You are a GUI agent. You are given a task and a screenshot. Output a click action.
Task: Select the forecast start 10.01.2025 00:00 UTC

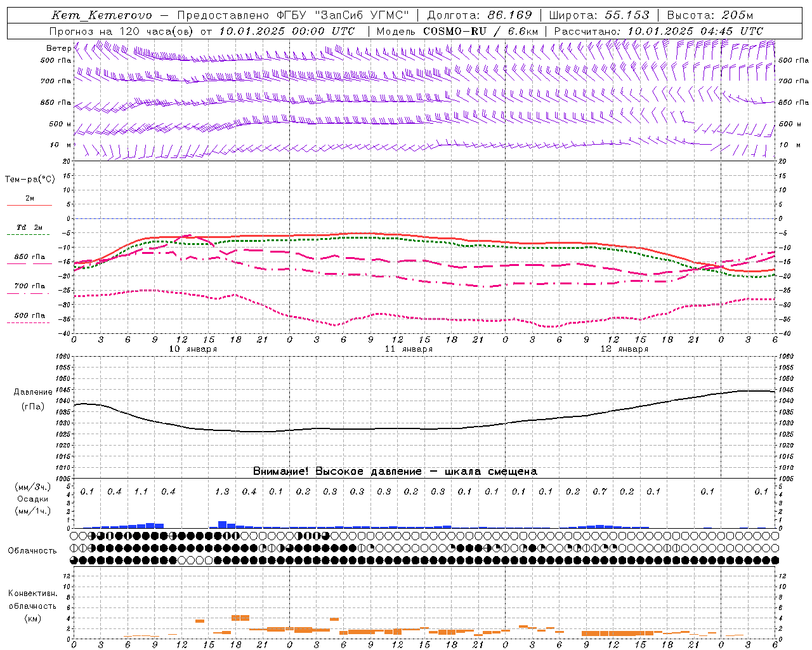pos(287,31)
